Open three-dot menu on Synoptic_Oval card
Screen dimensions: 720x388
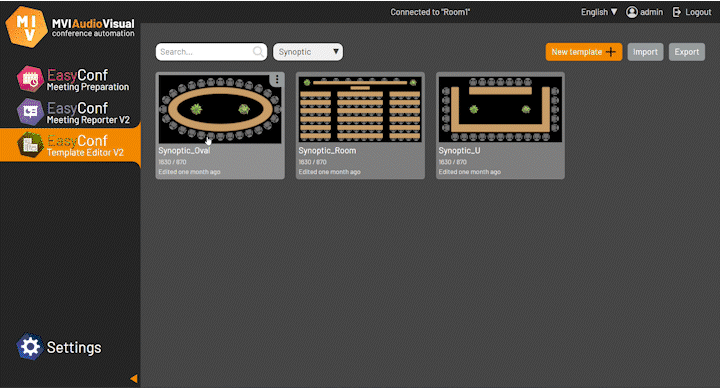tap(277, 80)
